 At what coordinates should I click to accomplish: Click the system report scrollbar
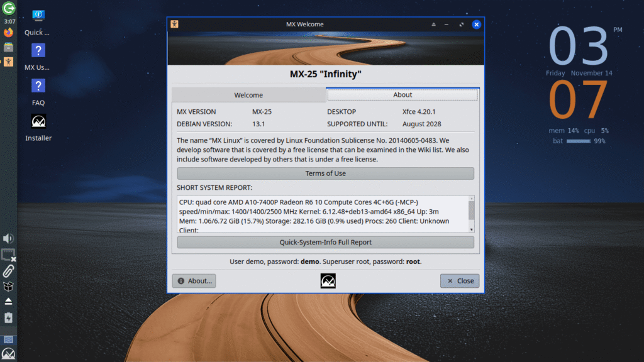click(471, 211)
